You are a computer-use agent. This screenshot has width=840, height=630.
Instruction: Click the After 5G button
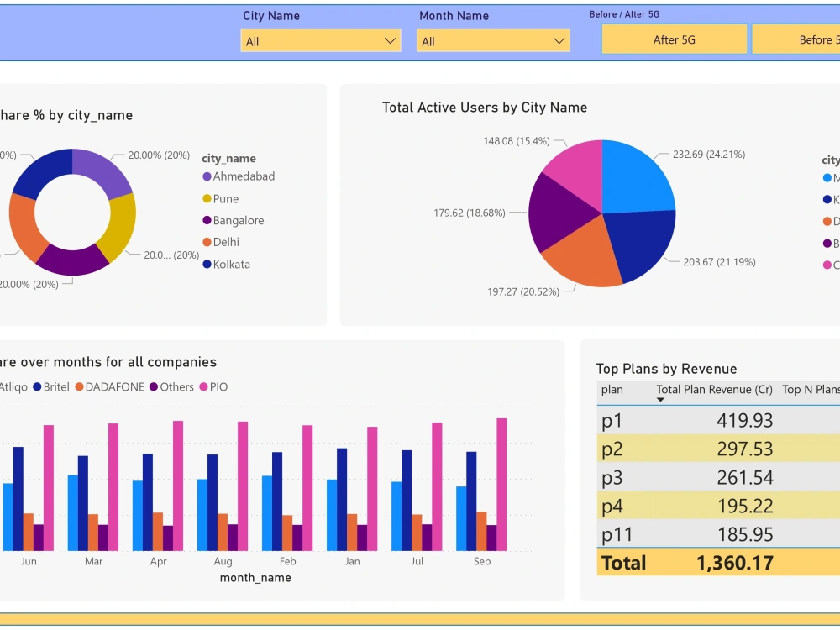(674, 39)
